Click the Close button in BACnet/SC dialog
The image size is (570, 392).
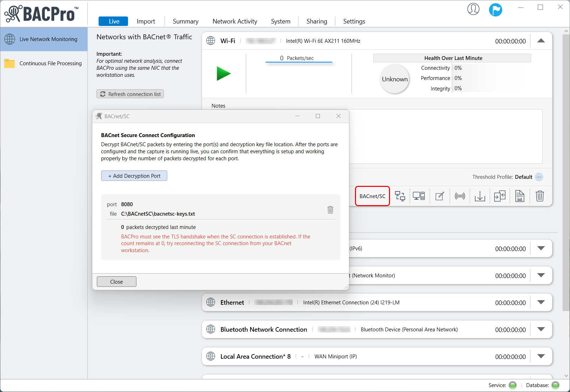pyautogui.click(x=116, y=282)
